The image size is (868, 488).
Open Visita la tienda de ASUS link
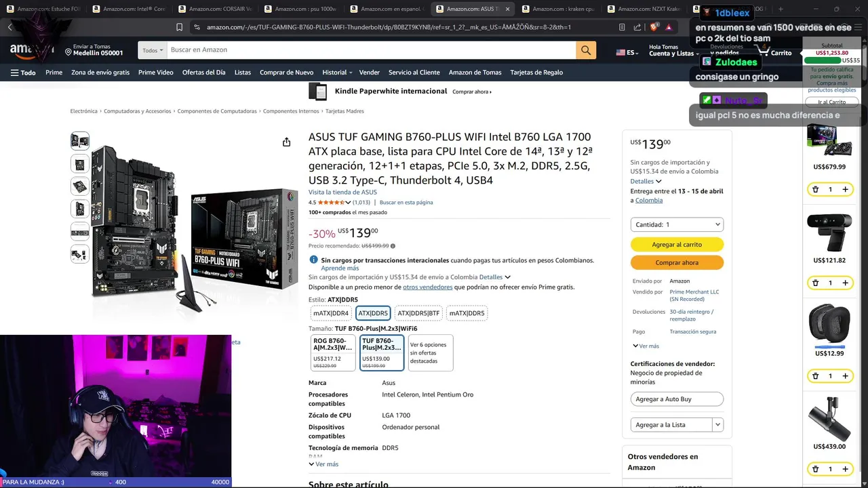342,192
